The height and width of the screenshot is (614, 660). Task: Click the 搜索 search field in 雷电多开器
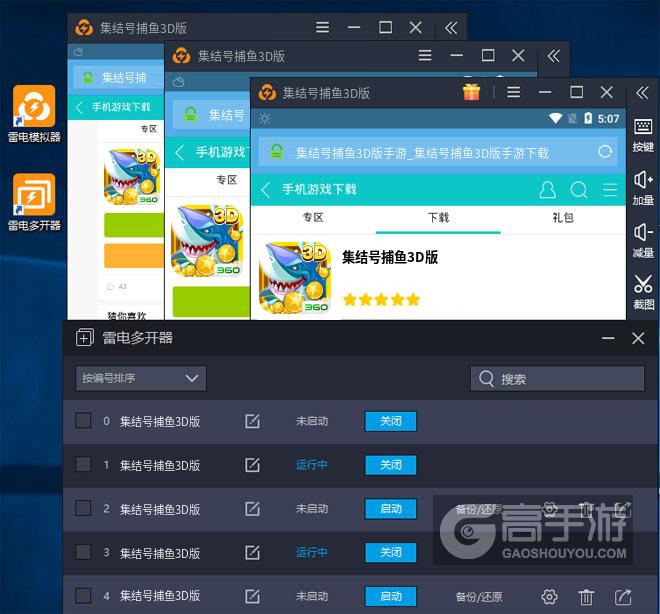(557, 379)
